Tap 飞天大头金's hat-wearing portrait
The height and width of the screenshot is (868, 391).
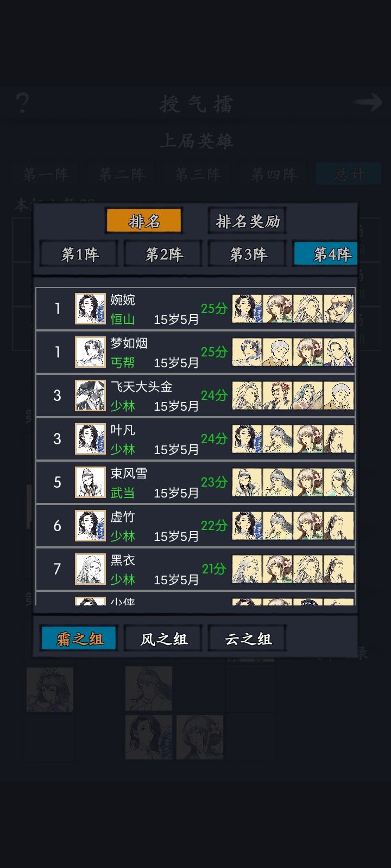pyautogui.click(x=90, y=395)
